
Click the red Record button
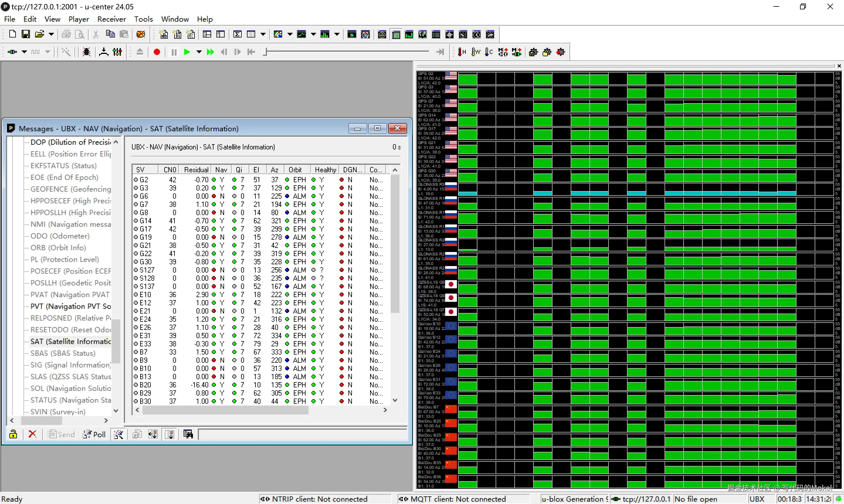[157, 52]
